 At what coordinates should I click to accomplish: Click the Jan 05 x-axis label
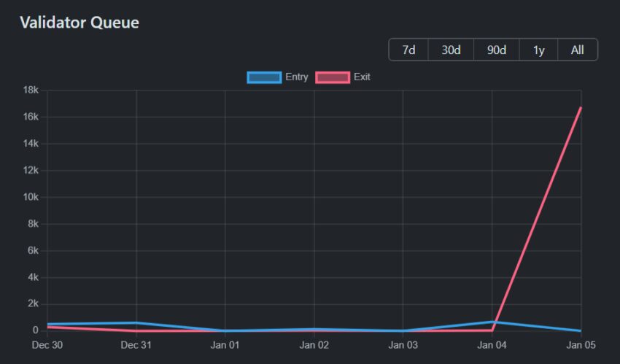(580, 344)
